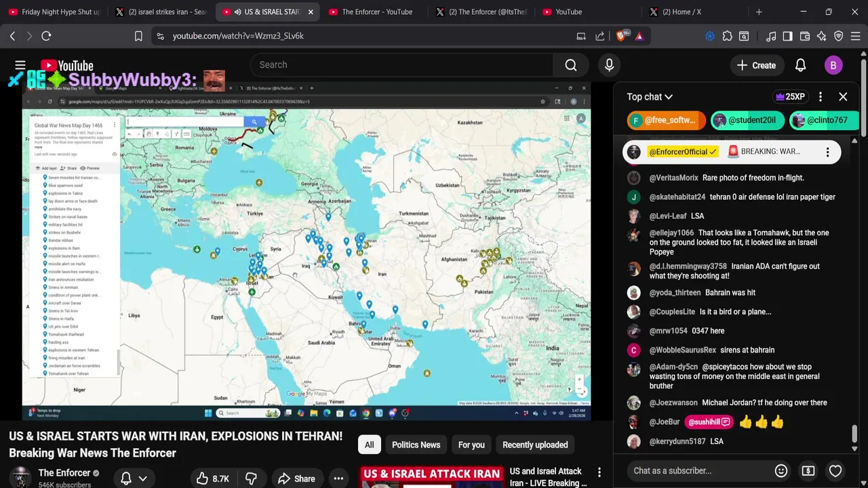Viewport: 868px width, 488px height.
Task: Click @VeritasMorix chat username
Action: 673,178
